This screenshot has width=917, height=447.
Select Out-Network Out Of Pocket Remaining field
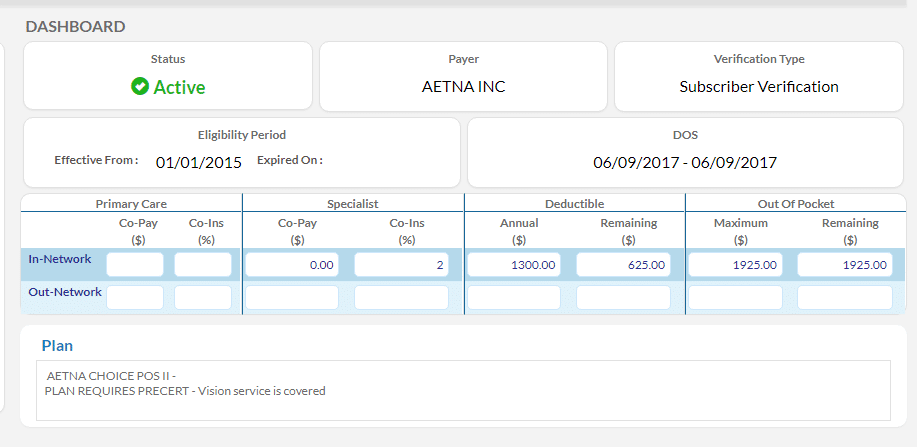(x=844, y=297)
